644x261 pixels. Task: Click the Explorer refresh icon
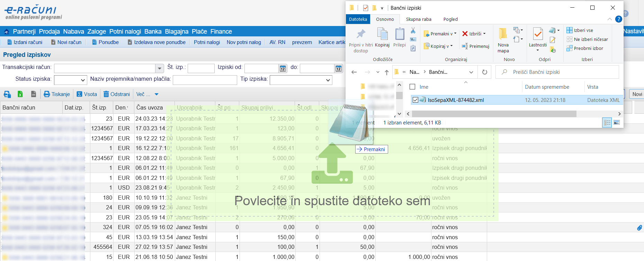(x=485, y=72)
